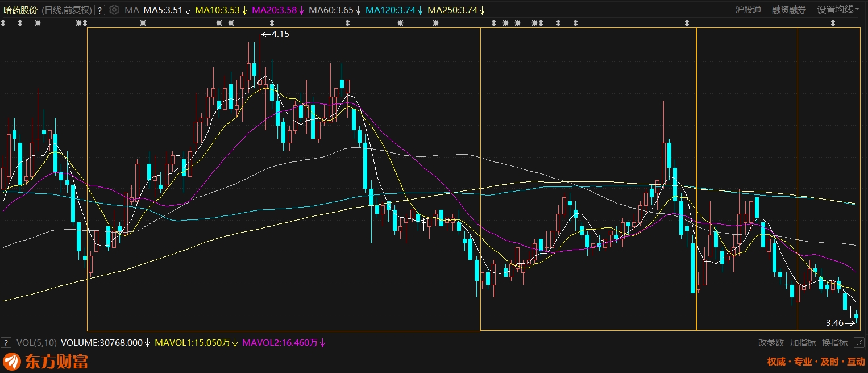Viewport: 868px width, 373px height.
Task: Click the VOL indicator help question-mark icon
Action: point(6,343)
